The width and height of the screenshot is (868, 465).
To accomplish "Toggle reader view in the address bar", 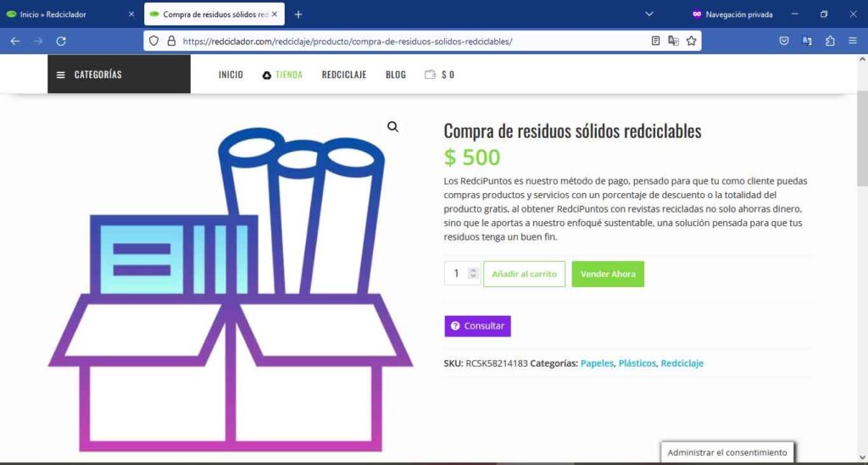I will point(655,41).
